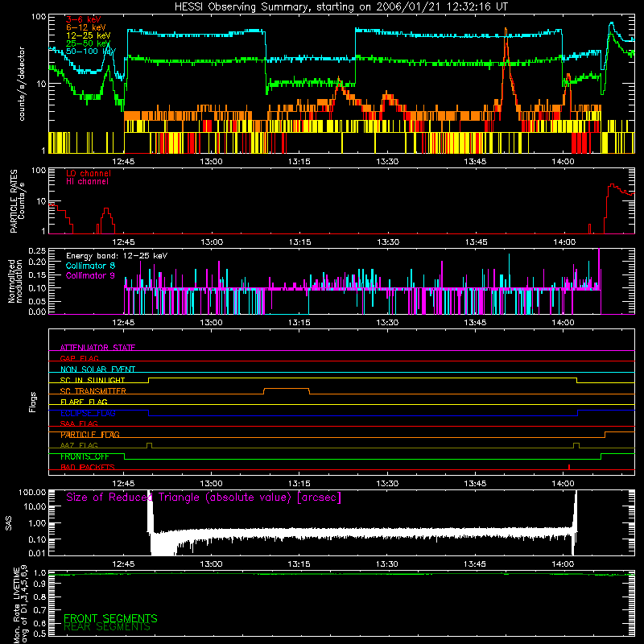
Task: Click the SAS axis label
Action: click(9, 523)
